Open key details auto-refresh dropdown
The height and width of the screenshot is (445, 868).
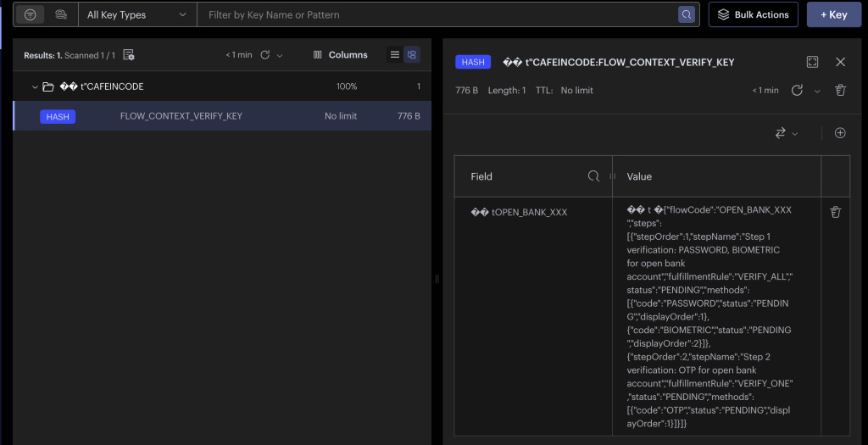(817, 91)
